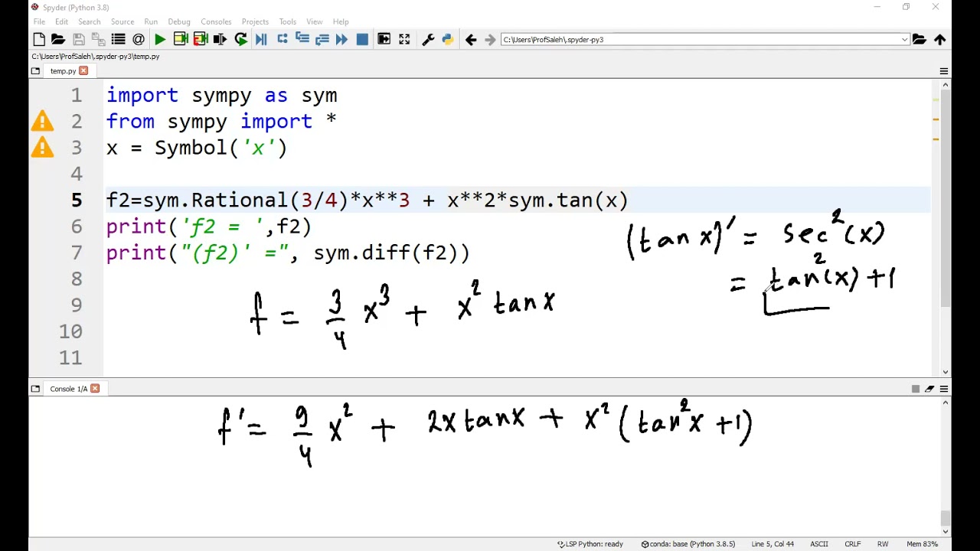The height and width of the screenshot is (551, 980).
Task: Open the Source menu
Action: 122,21
